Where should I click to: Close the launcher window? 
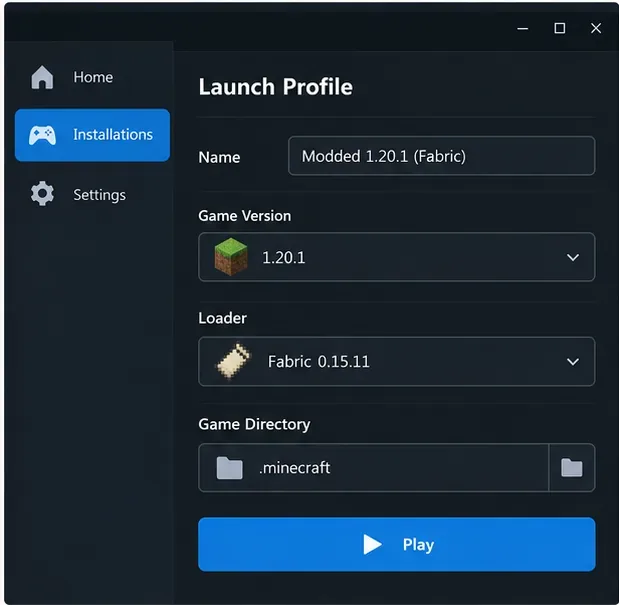tap(596, 28)
